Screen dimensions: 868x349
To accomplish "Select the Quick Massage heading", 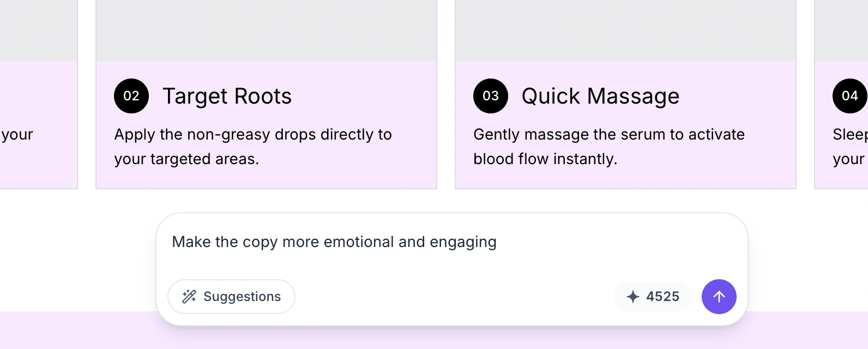I will coord(600,97).
